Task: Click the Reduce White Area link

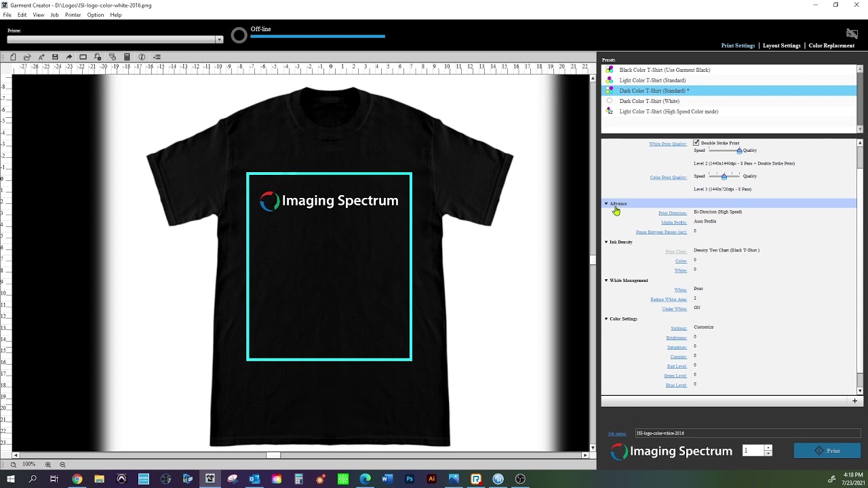Action: (x=669, y=299)
